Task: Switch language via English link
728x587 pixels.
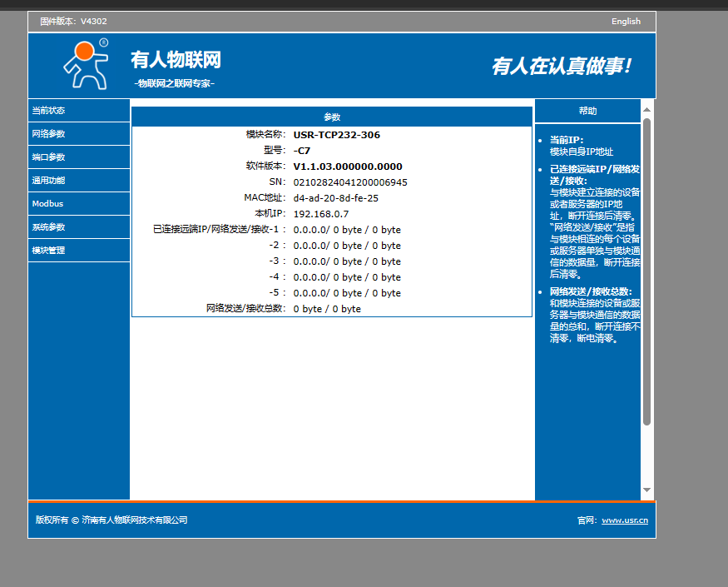Action: 626,22
